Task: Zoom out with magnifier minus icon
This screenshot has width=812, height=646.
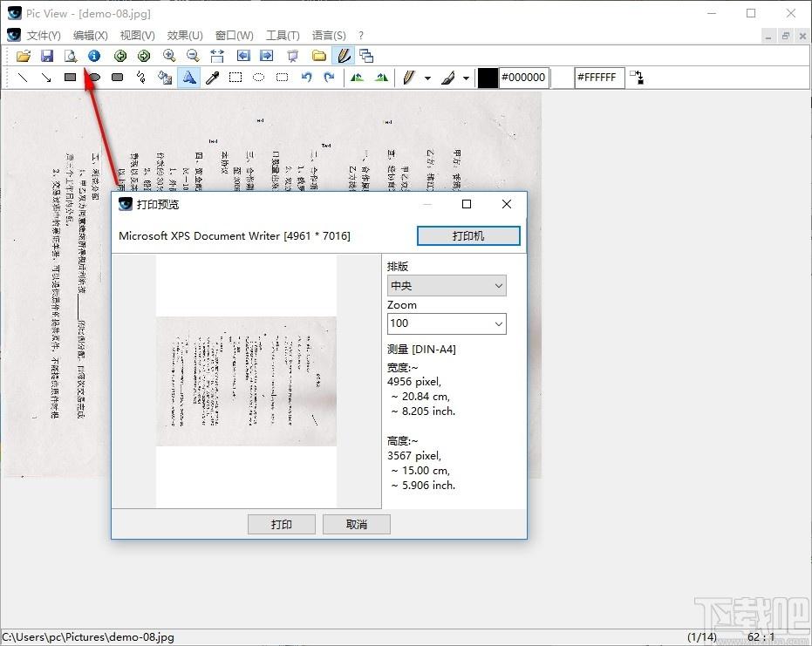Action: (193, 56)
